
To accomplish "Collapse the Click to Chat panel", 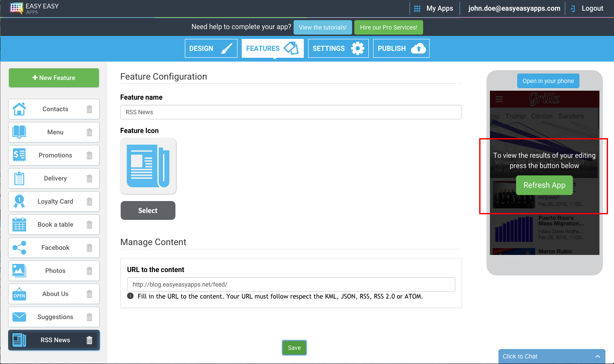I will [x=598, y=356].
